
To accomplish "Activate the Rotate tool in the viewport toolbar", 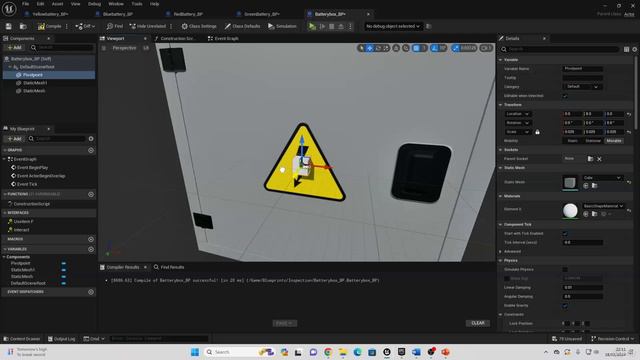I will click(378, 48).
